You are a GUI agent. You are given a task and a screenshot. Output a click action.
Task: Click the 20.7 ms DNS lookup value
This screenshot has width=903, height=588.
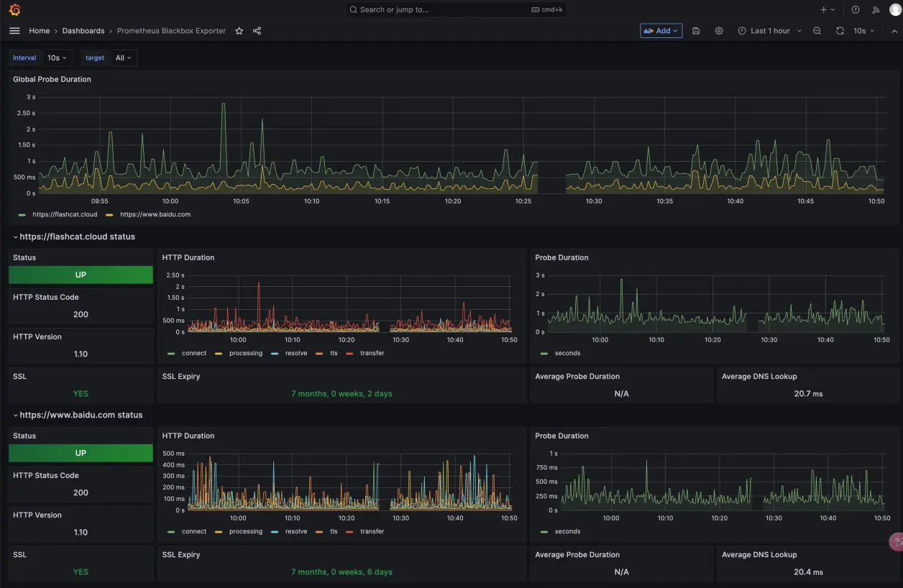coord(808,393)
